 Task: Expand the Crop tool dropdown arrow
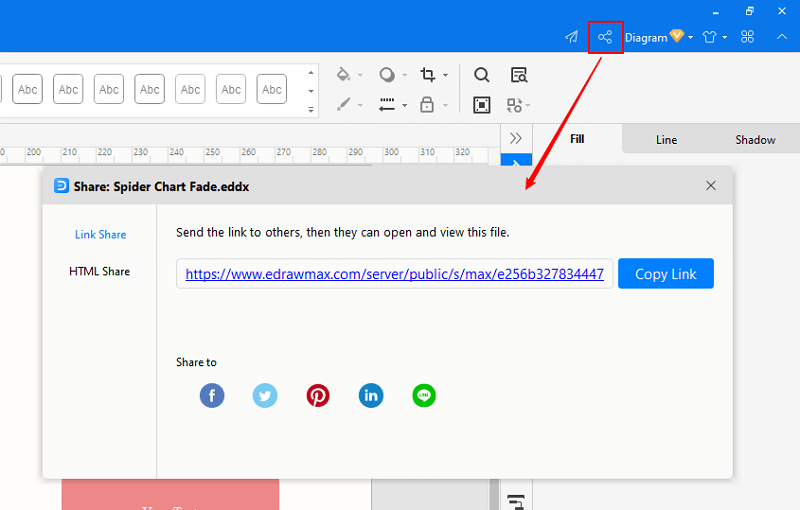pos(445,75)
